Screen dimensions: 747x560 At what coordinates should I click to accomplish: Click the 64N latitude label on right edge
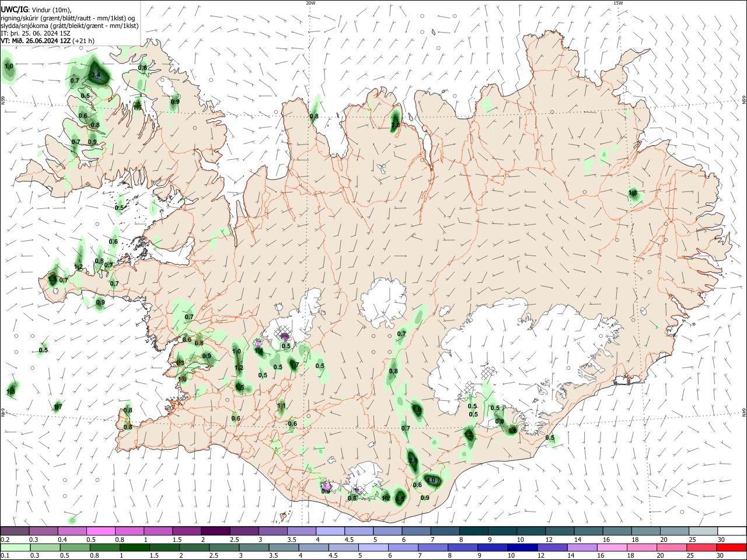pos(744,412)
